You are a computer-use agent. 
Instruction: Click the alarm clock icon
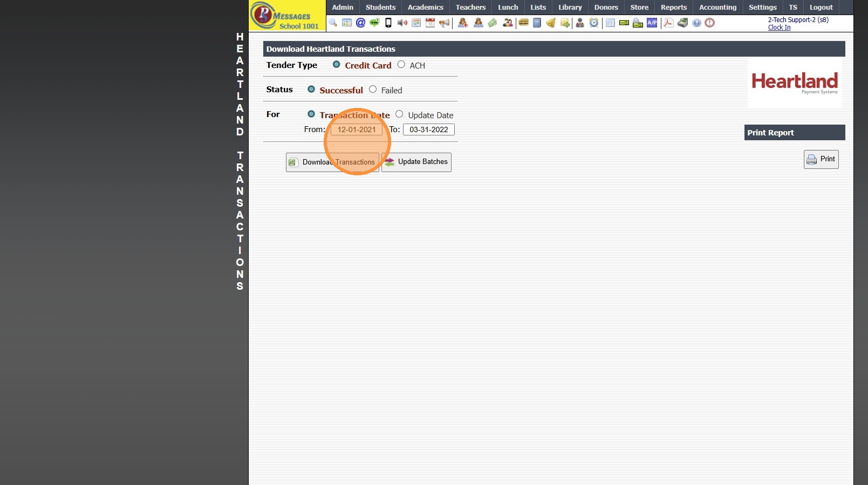pos(594,23)
